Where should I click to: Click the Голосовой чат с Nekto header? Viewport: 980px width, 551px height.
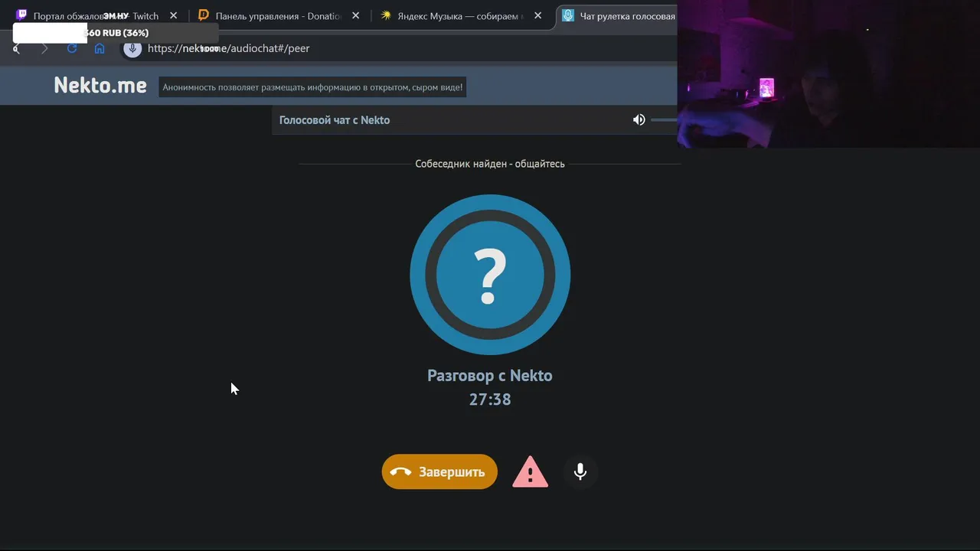click(x=335, y=120)
